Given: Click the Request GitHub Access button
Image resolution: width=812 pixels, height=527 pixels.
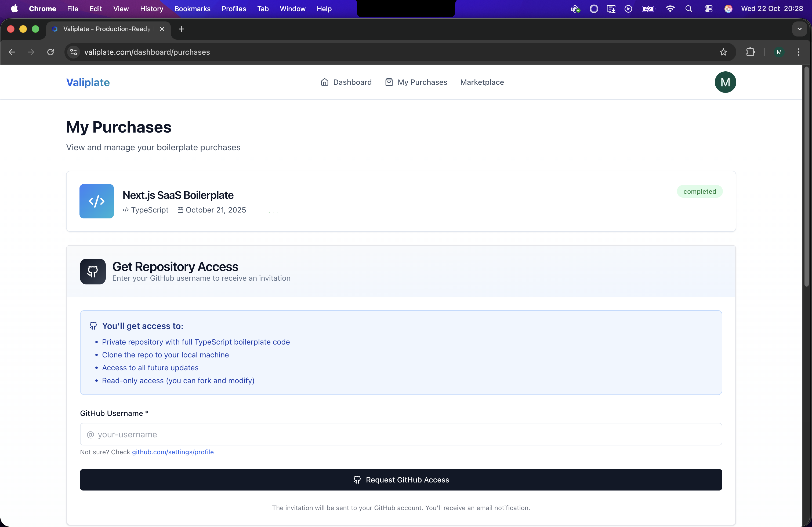Looking at the screenshot, I should 401,480.
